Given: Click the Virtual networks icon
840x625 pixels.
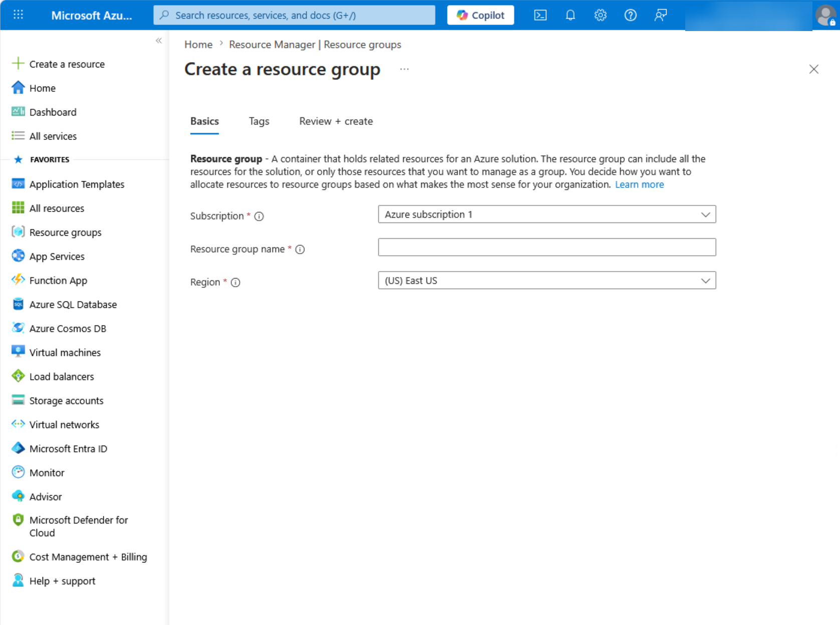Looking at the screenshot, I should pos(18,424).
